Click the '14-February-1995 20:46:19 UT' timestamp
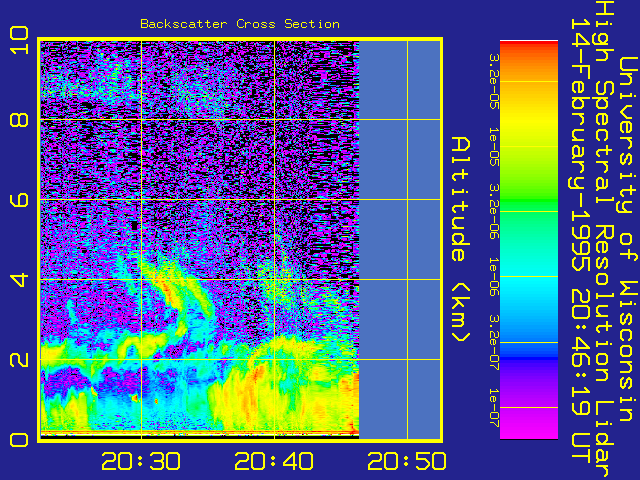This screenshot has height=480, width=640. pos(581,241)
